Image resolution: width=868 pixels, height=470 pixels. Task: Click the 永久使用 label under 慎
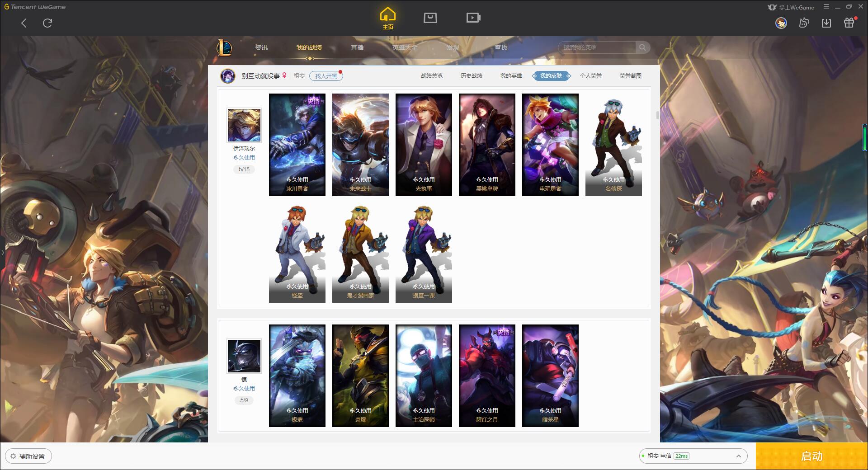pos(244,388)
